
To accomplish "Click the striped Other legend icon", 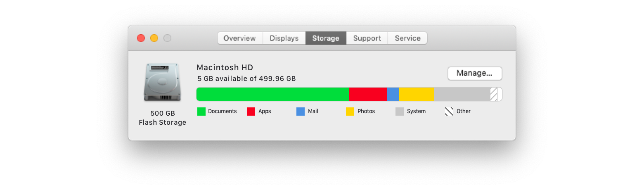I will point(449,112).
